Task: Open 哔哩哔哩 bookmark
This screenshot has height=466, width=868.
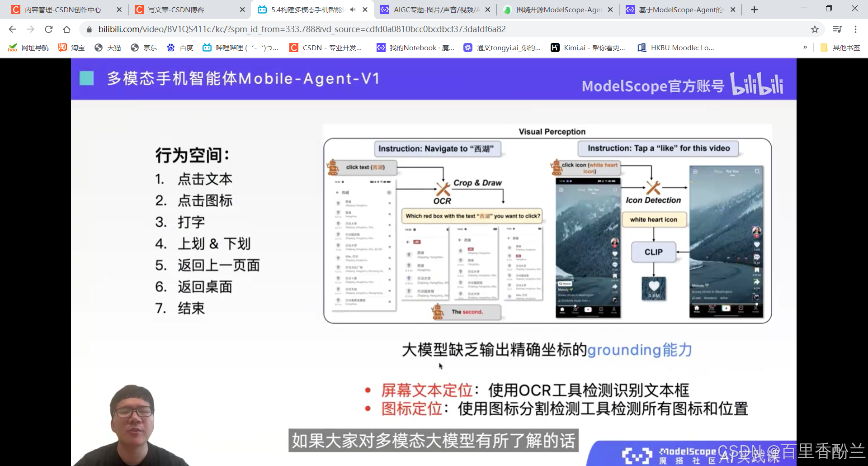Action: (241, 48)
